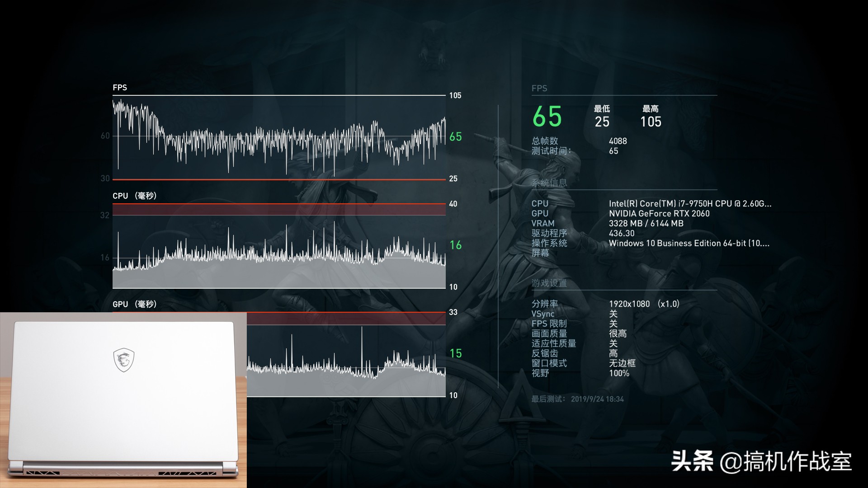868x488 pixels.
Task: Click the 最后测试 2019/9/24 18:34 timestamp
Action: 597,399
